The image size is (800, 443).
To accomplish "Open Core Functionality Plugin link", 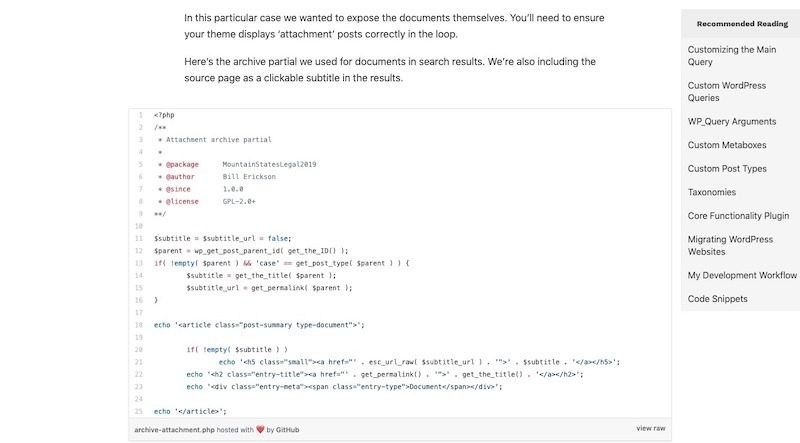I will pos(738,215).
